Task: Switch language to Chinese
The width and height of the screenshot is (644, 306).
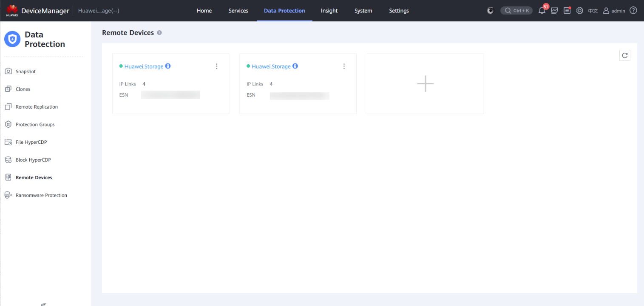Action: [593, 11]
